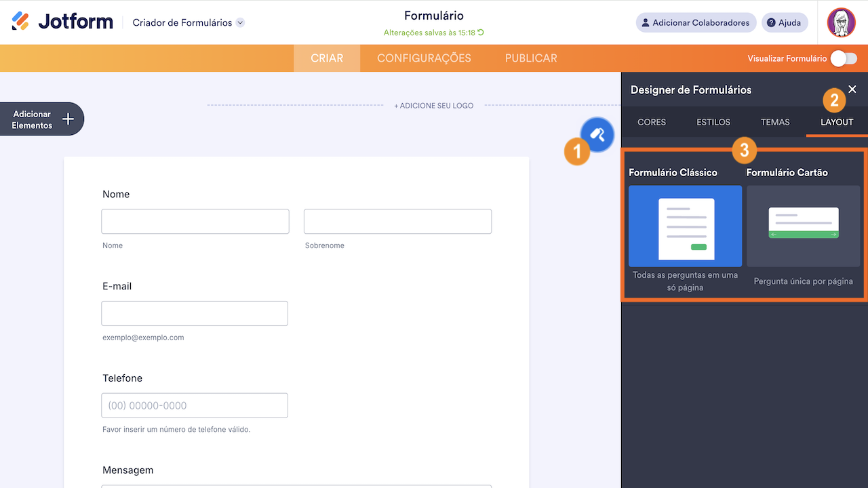
Task: Select the E-mail field label
Action: [117, 286]
